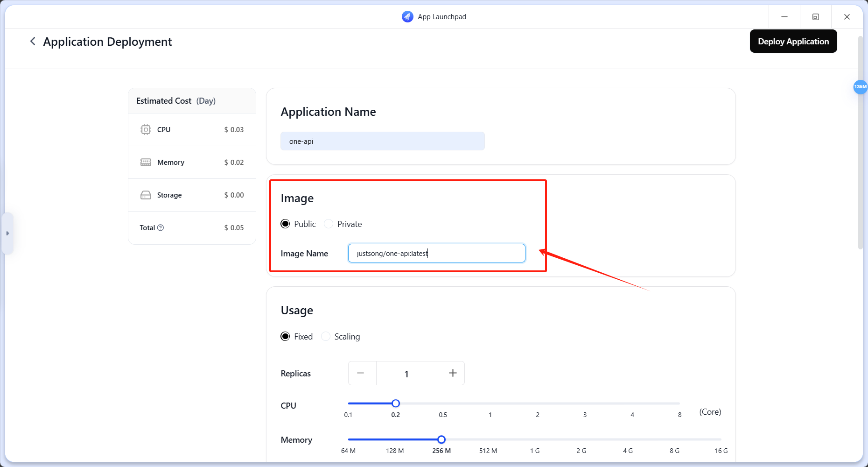Choose the Fixed usage radio button
Image resolution: width=868 pixels, height=467 pixels.
pyautogui.click(x=285, y=336)
